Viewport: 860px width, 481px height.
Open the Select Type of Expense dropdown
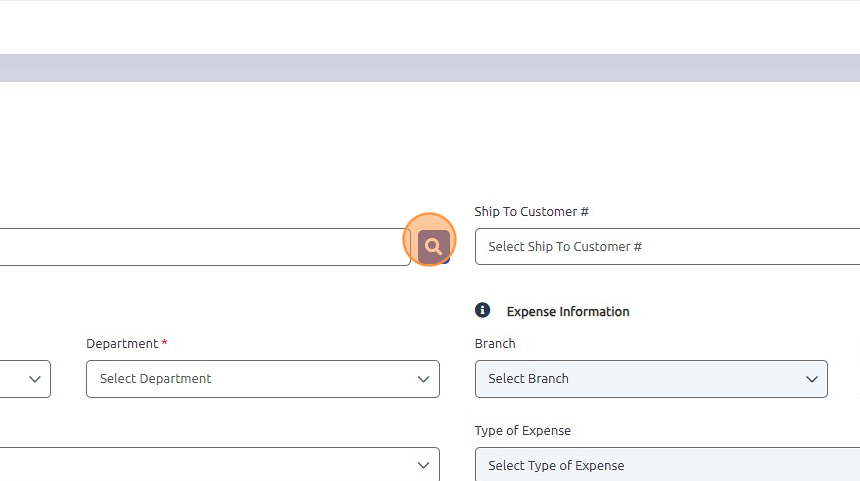tap(667, 465)
